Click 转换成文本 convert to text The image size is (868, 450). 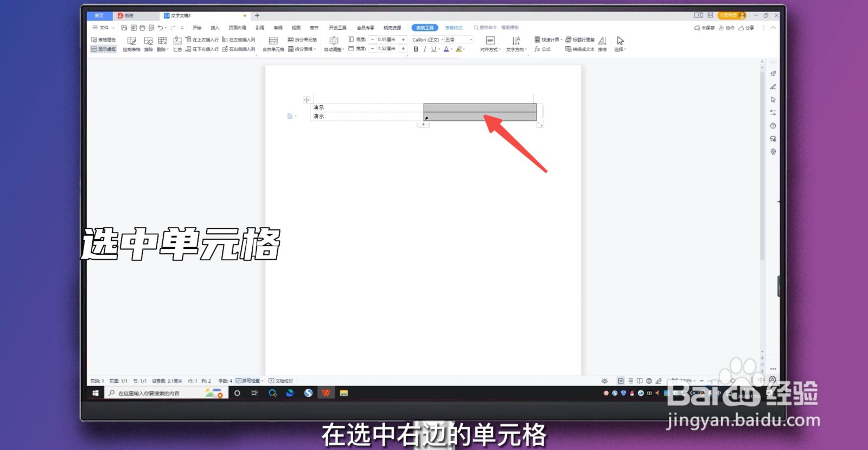click(580, 49)
